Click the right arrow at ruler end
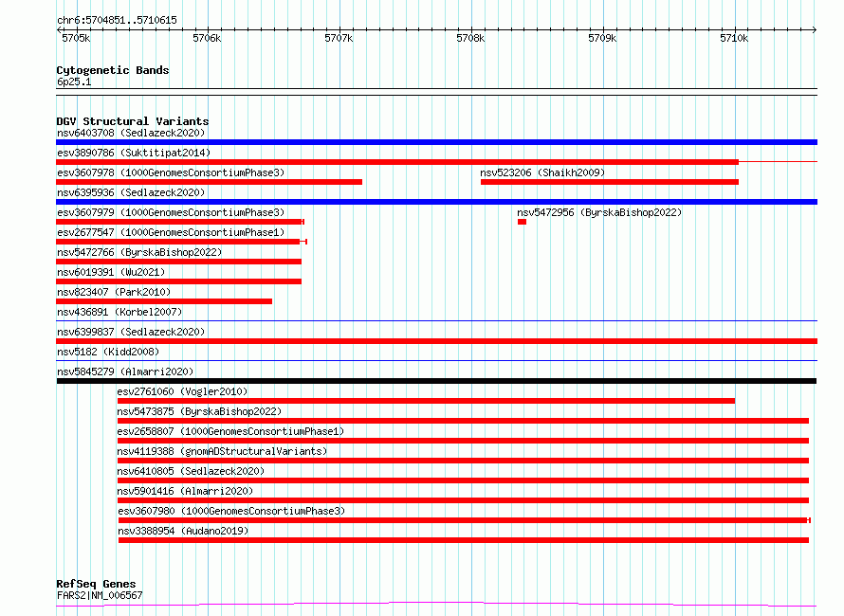844x616 pixels. [815, 29]
